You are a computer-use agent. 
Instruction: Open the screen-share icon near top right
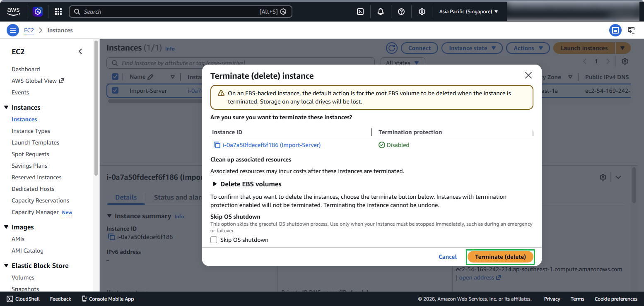(x=631, y=30)
